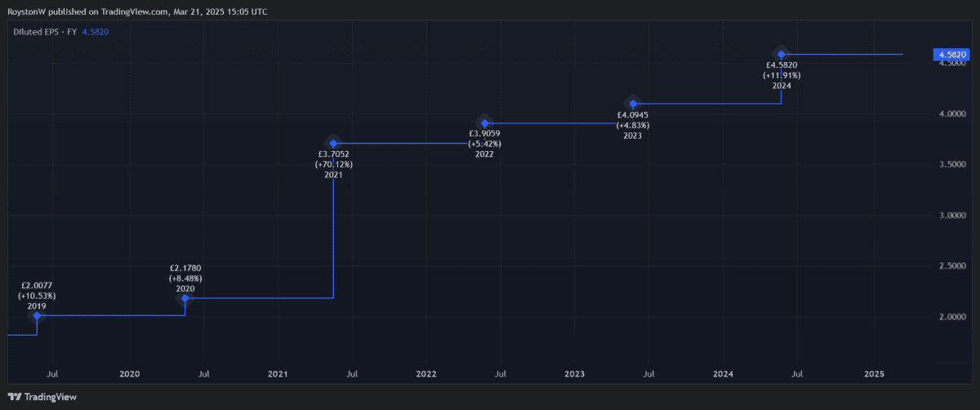Image resolution: width=980 pixels, height=410 pixels.
Task: Click the blue 4.5820 value in legend
Action: (x=96, y=32)
